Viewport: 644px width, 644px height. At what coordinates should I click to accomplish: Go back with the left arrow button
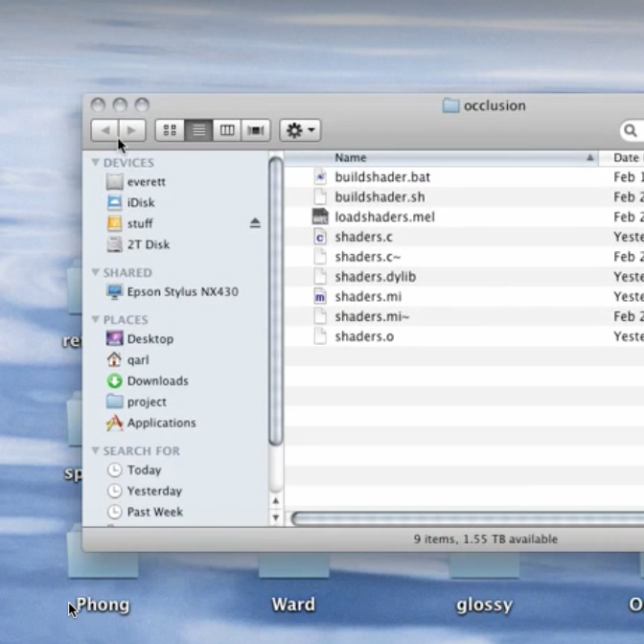point(104,130)
